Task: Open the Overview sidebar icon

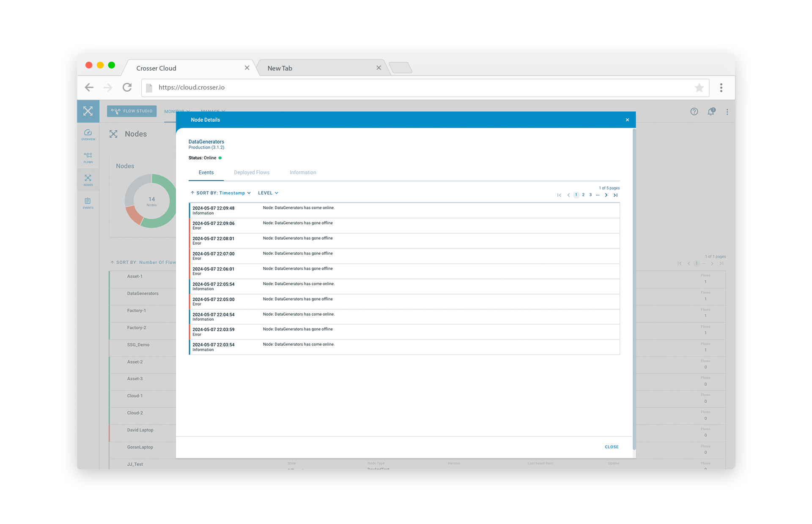Action: tap(88, 135)
